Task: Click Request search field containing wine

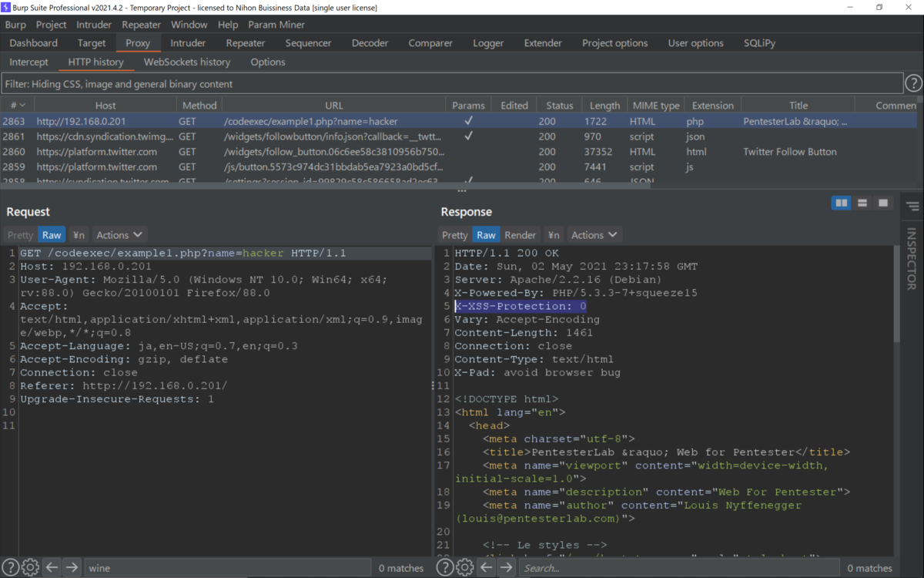Action: 227,568
